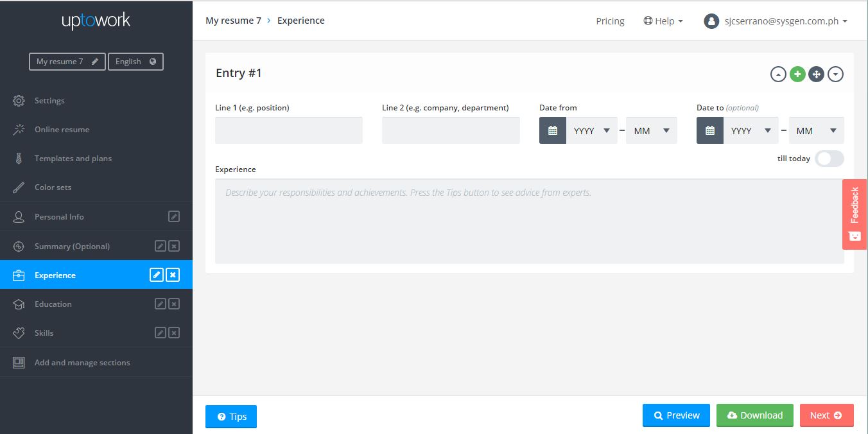This screenshot has width=868, height=434.
Task: Click the Education edit pencil icon
Action: point(161,304)
